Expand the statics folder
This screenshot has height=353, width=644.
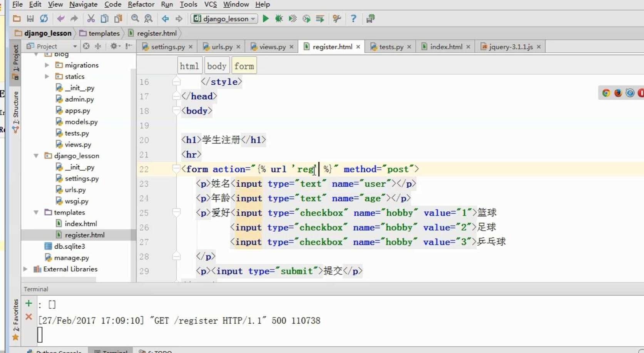point(47,76)
